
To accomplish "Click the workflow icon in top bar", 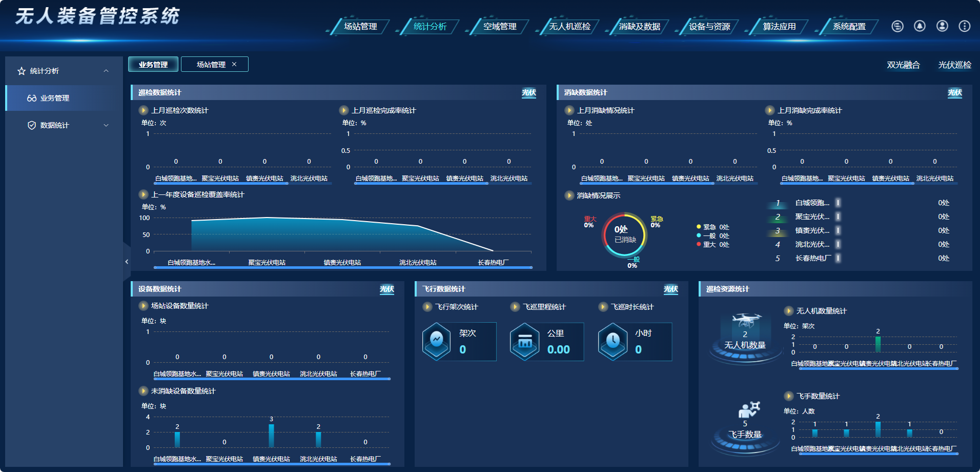I will (897, 26).
